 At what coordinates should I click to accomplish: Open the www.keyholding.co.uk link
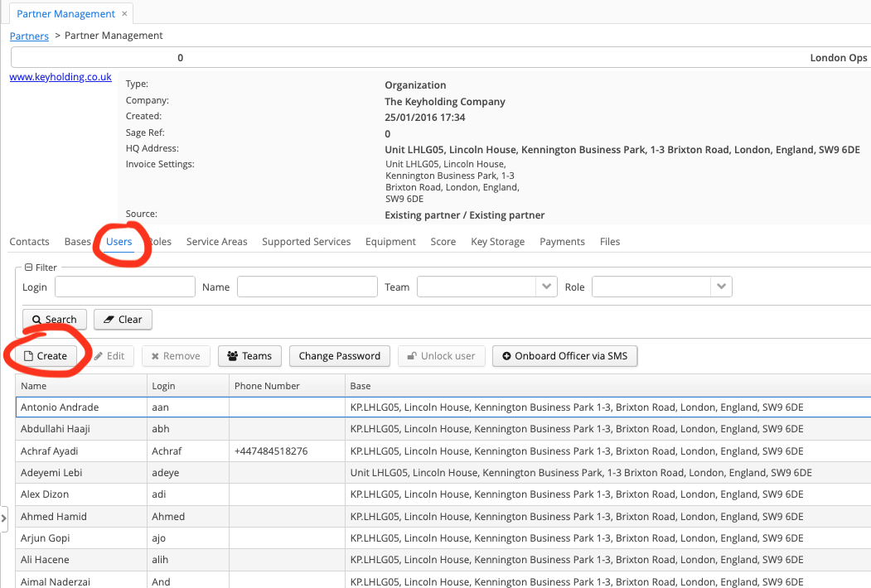60,77
